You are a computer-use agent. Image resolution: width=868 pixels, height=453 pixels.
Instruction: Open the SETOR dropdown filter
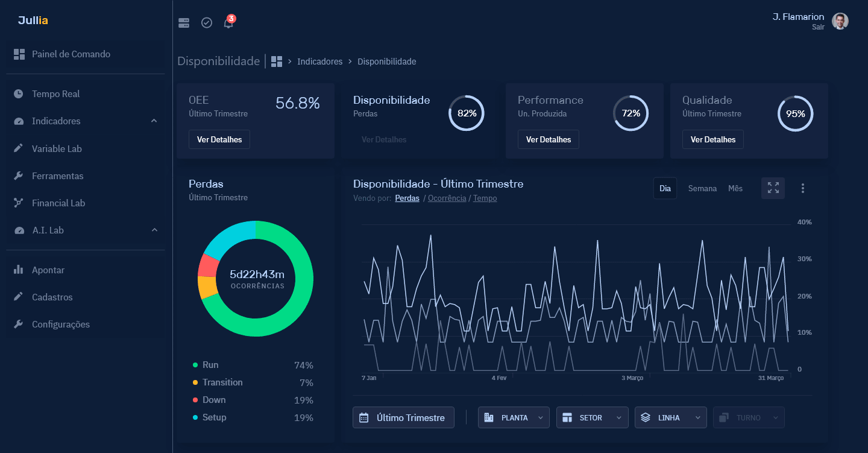592,417
